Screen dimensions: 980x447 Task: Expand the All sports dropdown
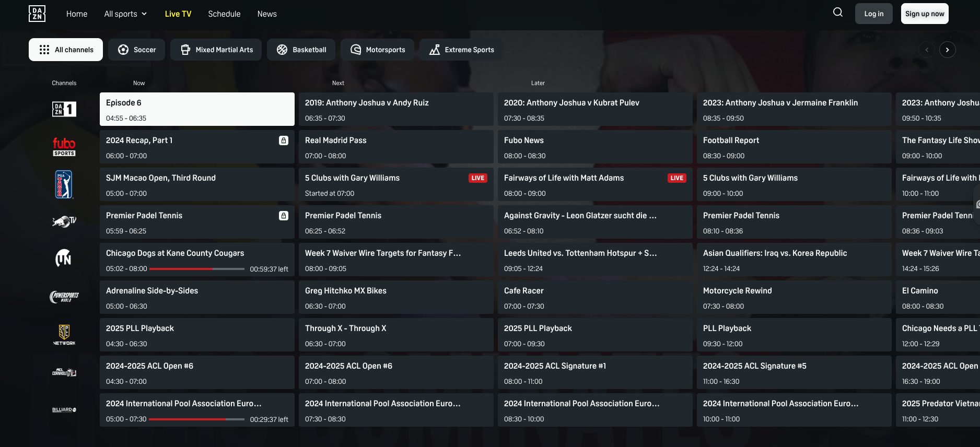(x=125, y=14)
